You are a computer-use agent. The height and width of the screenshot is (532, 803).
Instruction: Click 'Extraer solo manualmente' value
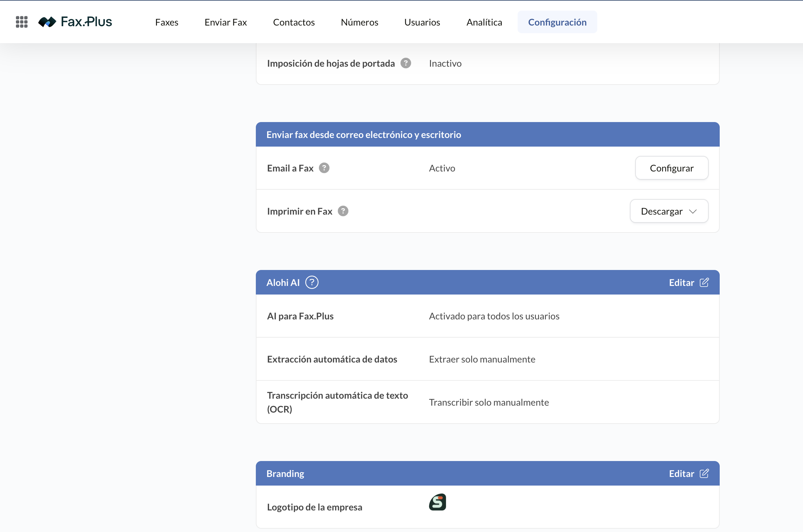pyautogui.click(x=482, y=359)
